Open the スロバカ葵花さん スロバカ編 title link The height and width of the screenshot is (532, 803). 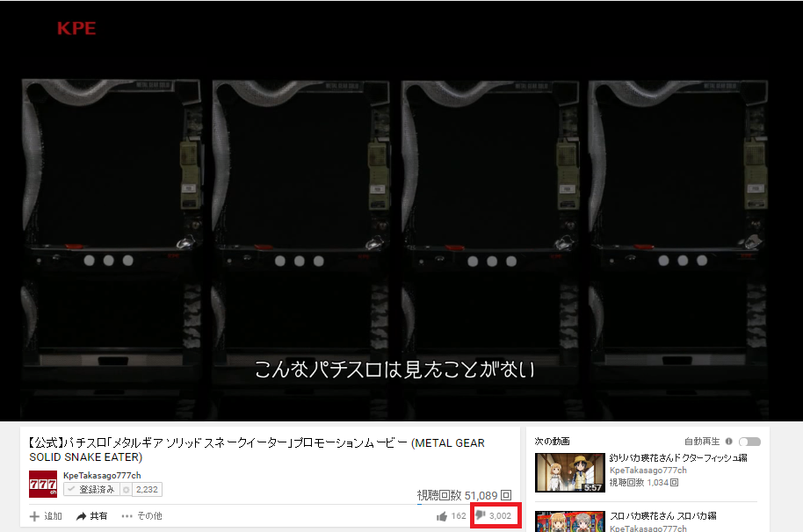(662, 515)
